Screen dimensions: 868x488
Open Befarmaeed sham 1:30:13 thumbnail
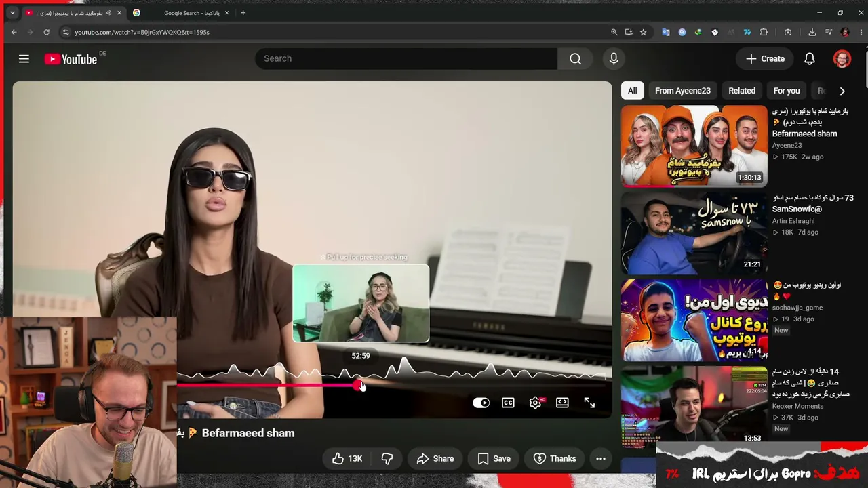click(694, 146)
